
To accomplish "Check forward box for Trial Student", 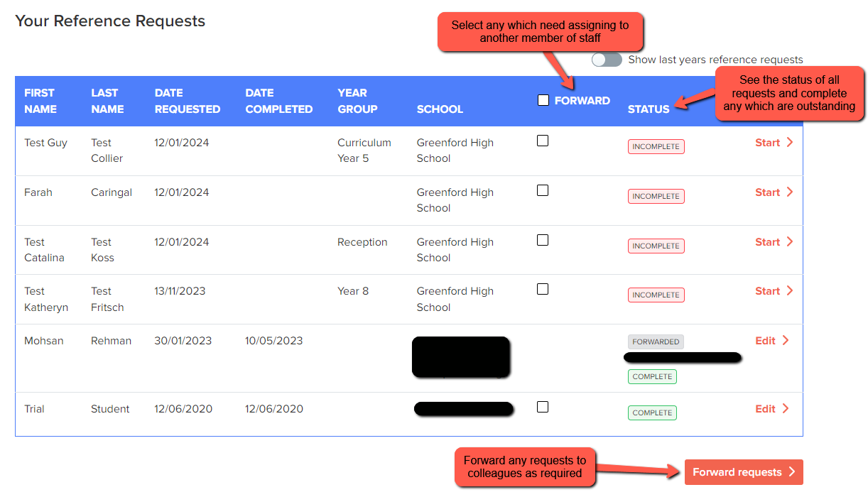I will 543,408.
